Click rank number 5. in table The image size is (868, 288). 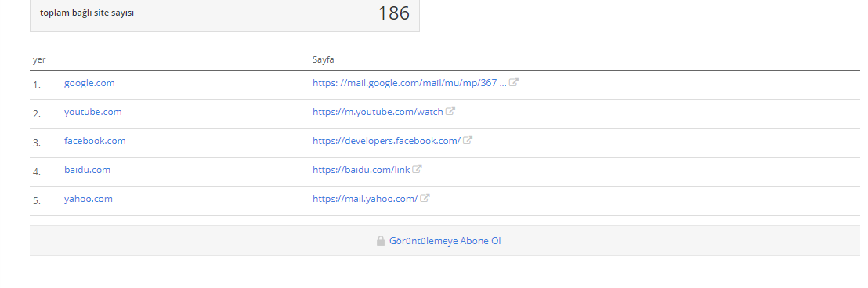[37, 200]
